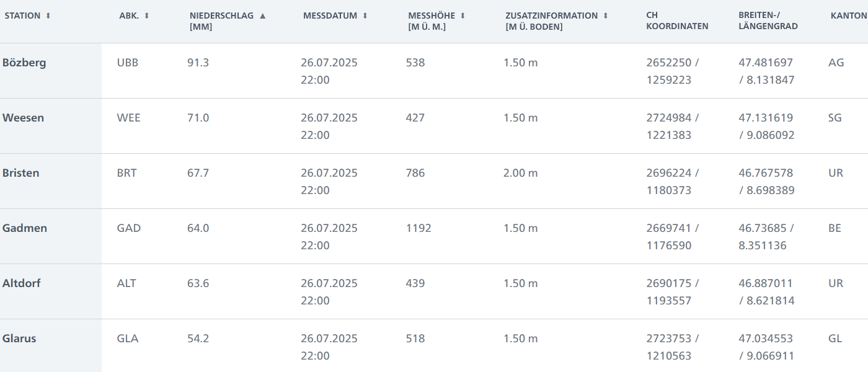Select the 91.3 precipitation value
This screenshot has width=868, height=372.
coord(198,63)
